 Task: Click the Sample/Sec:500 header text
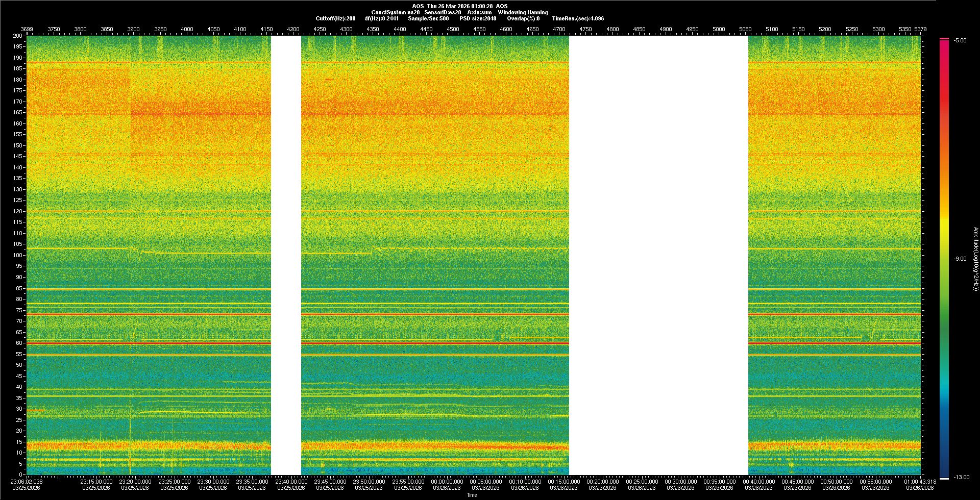pos(428,18)
